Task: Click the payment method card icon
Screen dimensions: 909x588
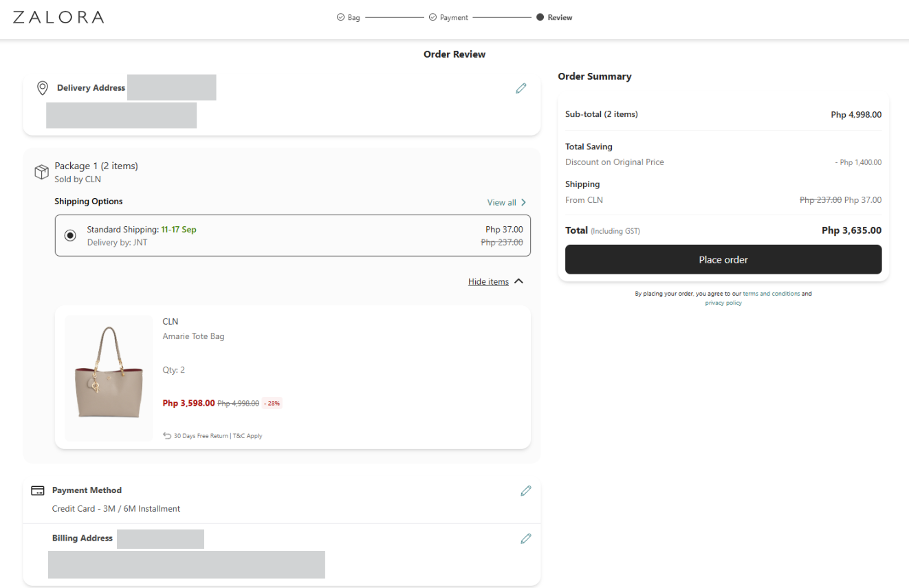Action: pyautogui.click(x=39, y=490)
